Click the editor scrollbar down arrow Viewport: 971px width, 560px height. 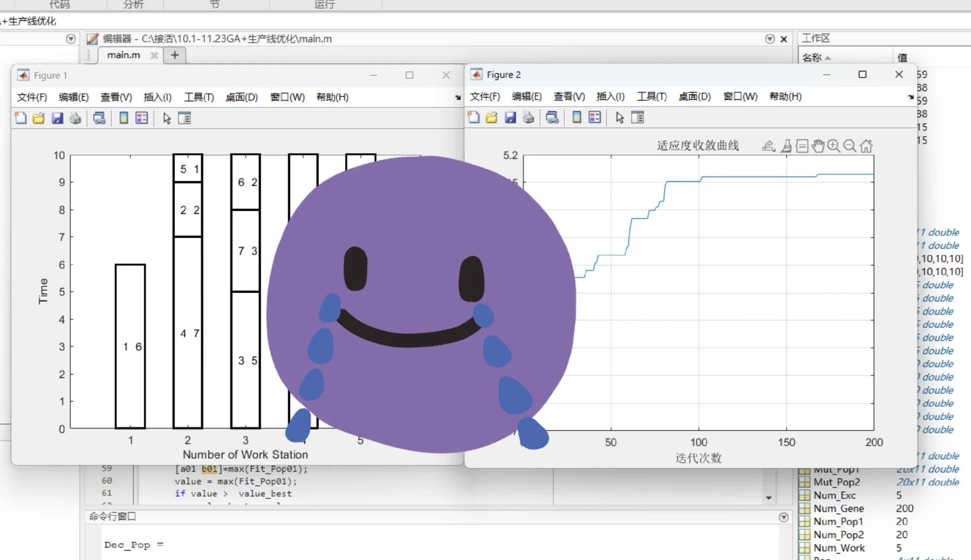click(x=769, y=498)
